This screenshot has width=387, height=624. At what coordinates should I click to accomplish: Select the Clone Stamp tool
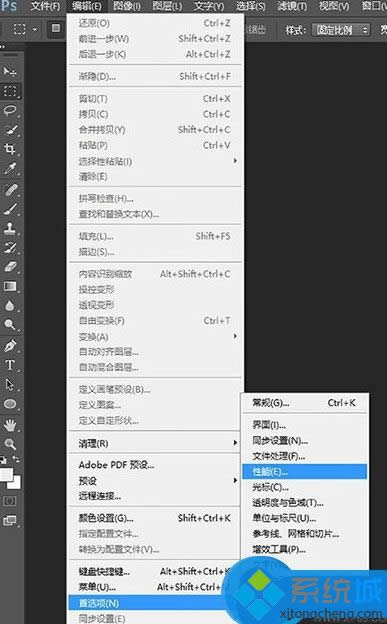tap(10, 228)
